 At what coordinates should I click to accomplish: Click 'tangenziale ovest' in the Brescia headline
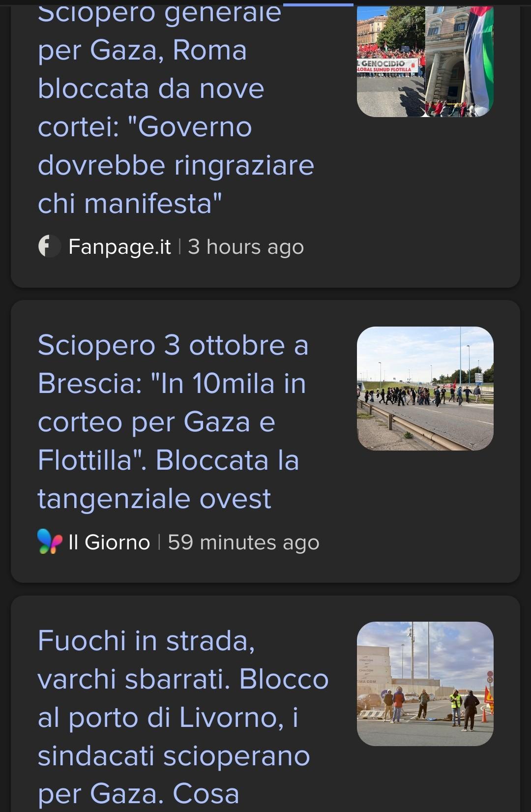(154, 499)
